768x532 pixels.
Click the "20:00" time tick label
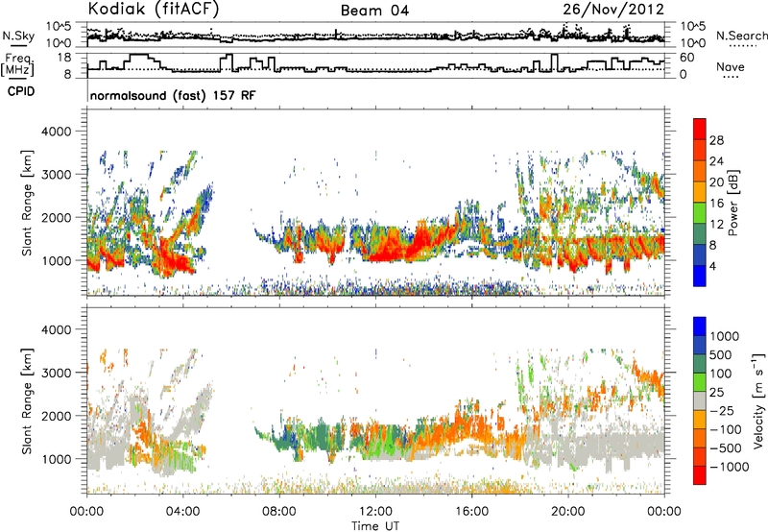coord(568,512)
